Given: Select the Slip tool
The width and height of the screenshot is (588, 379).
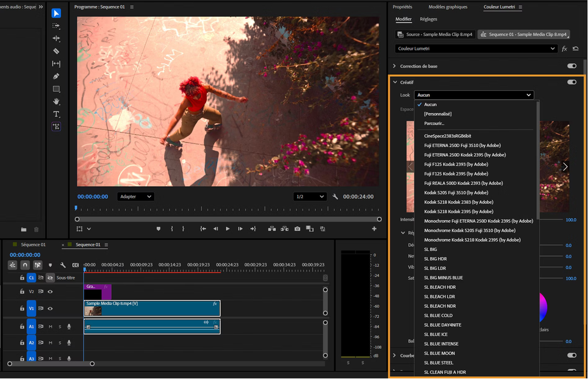Looking at the screenshot, I should [x=57, y=64].
